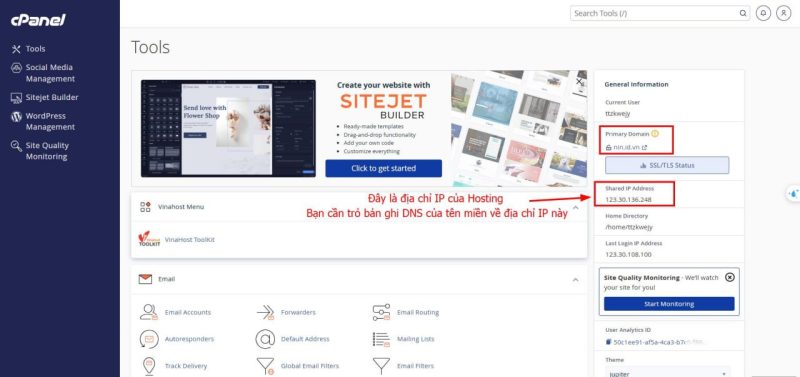The width and height of the screenshot is (800, 377).
Task: Collapse the Email section
Action: (576, 280)
